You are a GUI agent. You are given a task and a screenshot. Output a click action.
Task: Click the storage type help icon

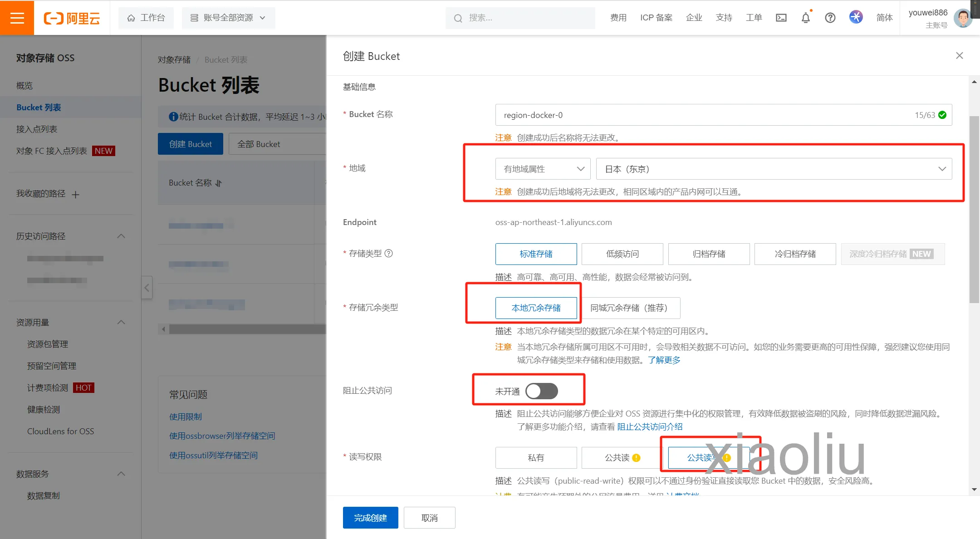388,253
